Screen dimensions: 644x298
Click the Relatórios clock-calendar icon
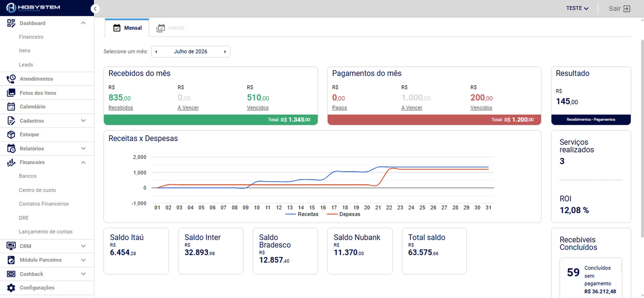pos(11,149)
